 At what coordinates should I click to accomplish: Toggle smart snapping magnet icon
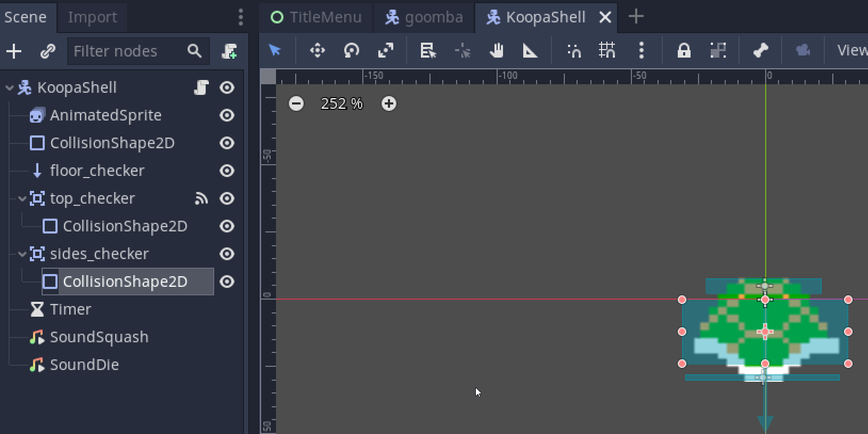(574, 51)
